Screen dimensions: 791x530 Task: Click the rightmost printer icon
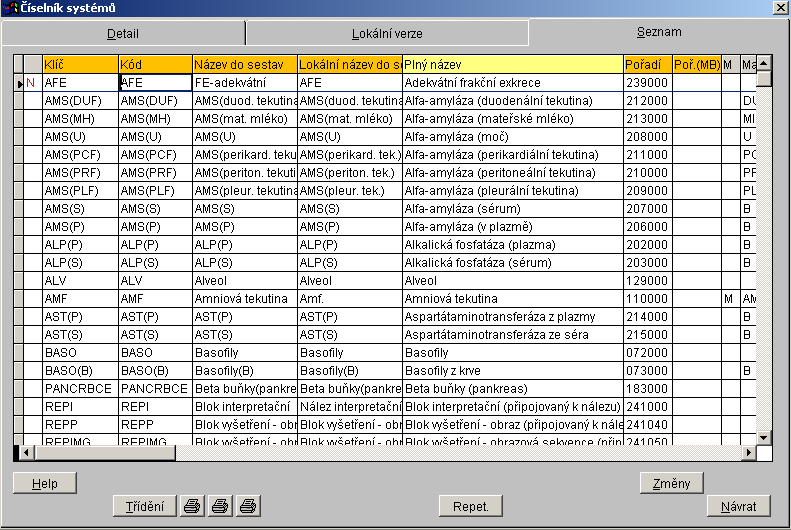pos(248,506)
